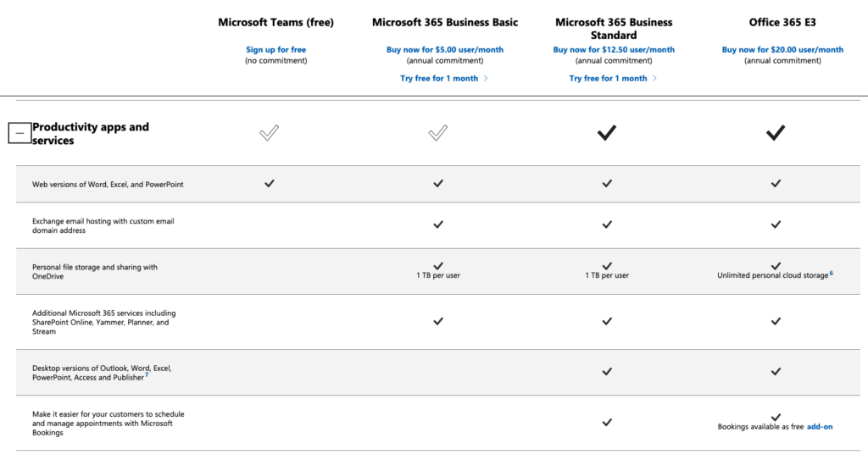This screenshot has width=868, height=460.
Task: Open the Bookings add-on link
Action: pos(820,426)
